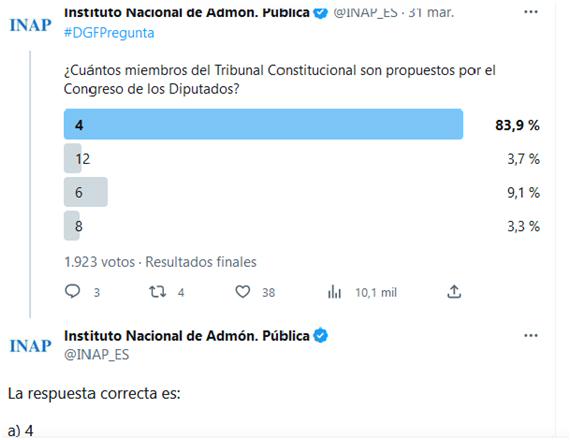This screenshot has width=571, height=440.
Task: Open three-dot menu of lower tweet
Action: pos(531,335)
